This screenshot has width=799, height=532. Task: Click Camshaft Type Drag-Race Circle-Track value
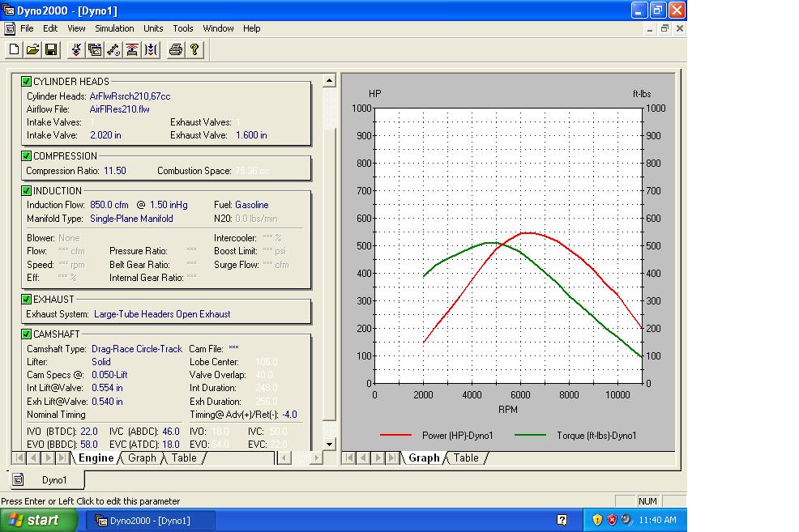tap(137, 349)
